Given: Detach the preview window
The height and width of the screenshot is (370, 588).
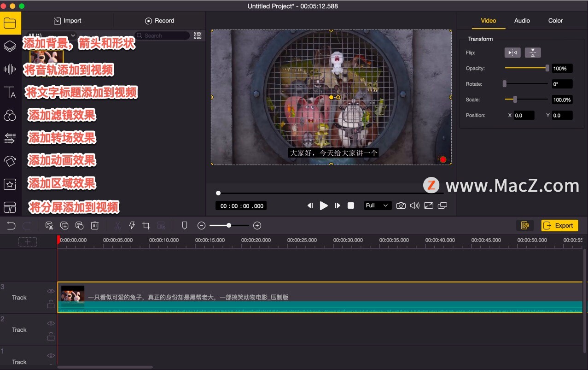Looking at the screenshot, I should point(442,206).
